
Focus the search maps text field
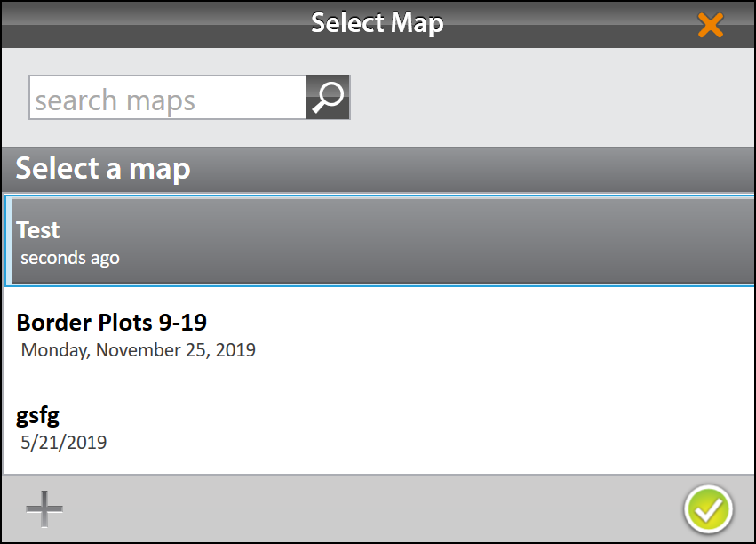pos(168,98)
